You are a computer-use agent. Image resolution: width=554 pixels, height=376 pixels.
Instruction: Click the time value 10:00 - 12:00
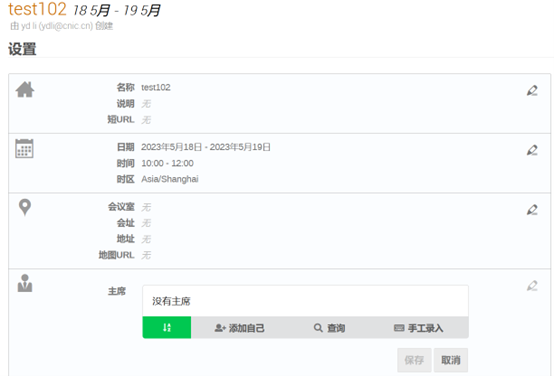(x=167, y=163)
